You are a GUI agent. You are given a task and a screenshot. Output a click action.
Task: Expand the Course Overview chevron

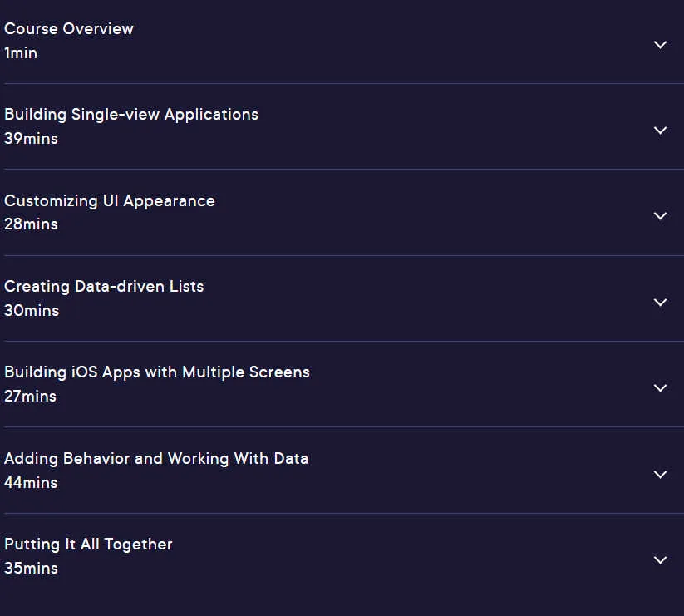point(660,45)
